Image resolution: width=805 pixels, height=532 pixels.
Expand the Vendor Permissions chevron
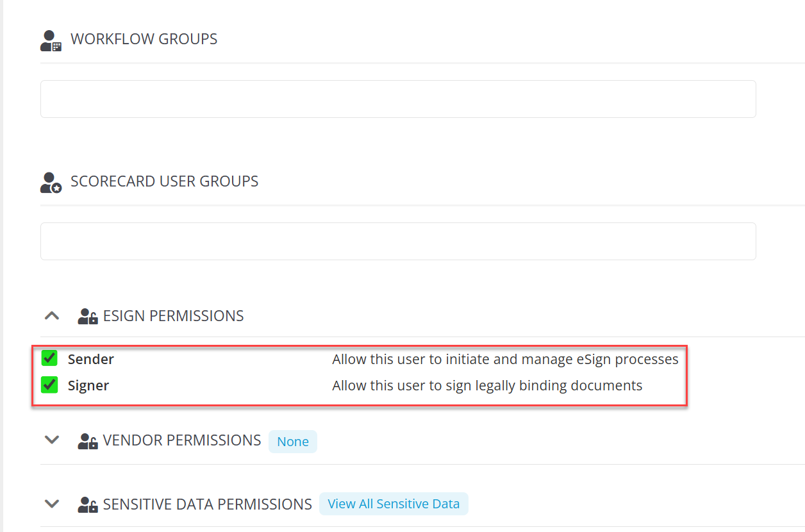tap(52, 440)
